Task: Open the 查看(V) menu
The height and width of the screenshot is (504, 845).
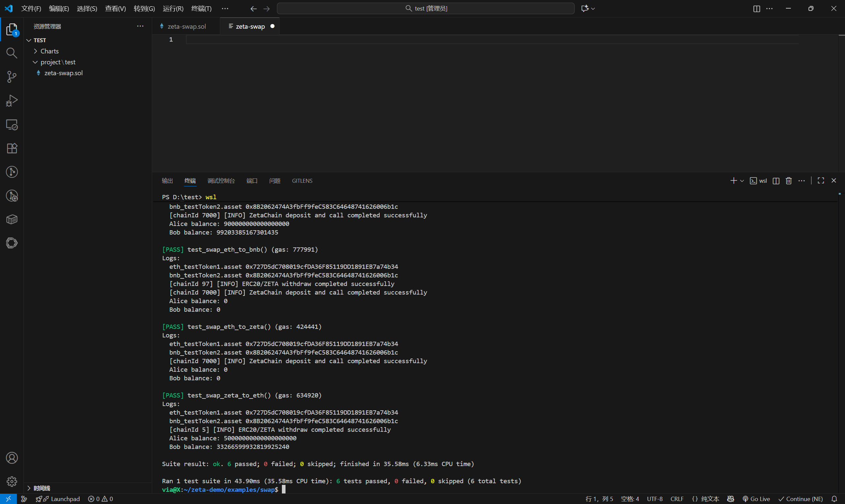Action: [116, 9]
